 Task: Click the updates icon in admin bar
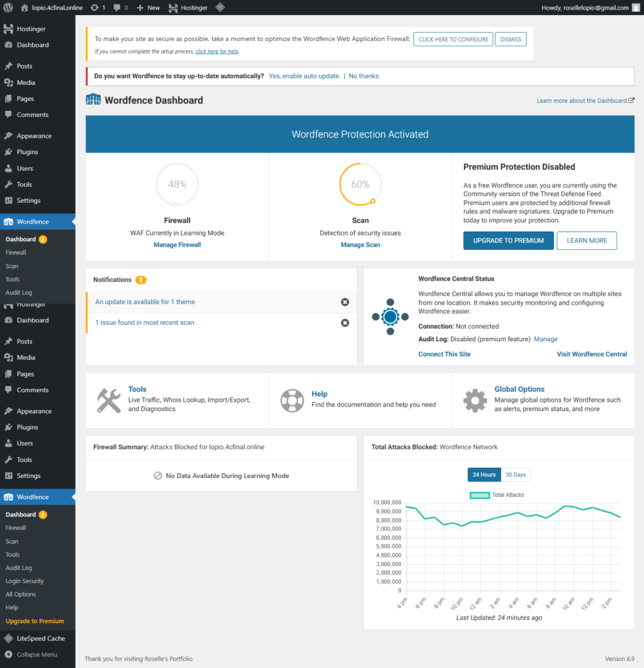point(98,8)
